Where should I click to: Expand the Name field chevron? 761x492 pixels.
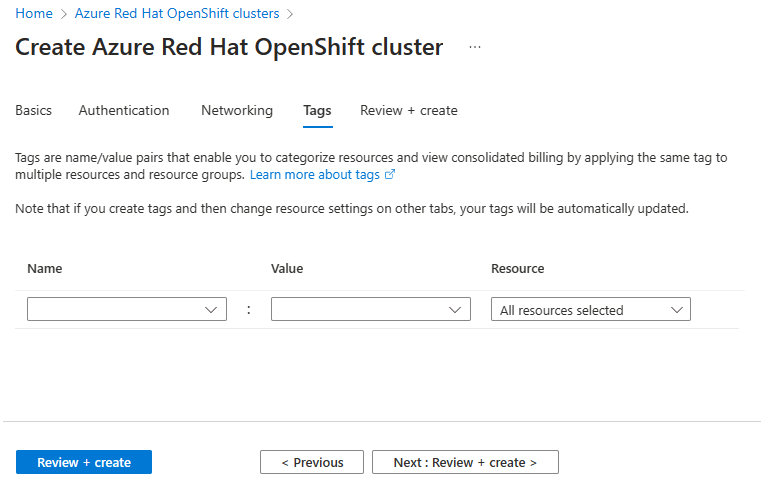point(211,310)
